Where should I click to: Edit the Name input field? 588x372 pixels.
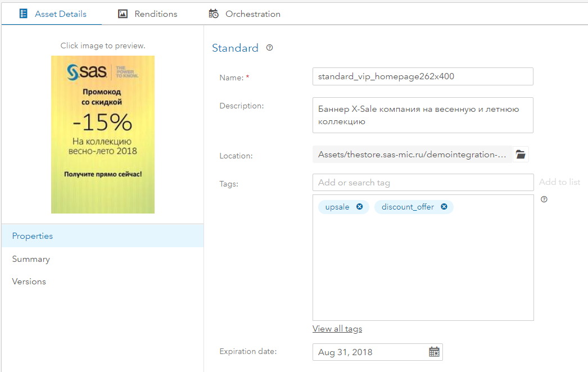(423, 76)
